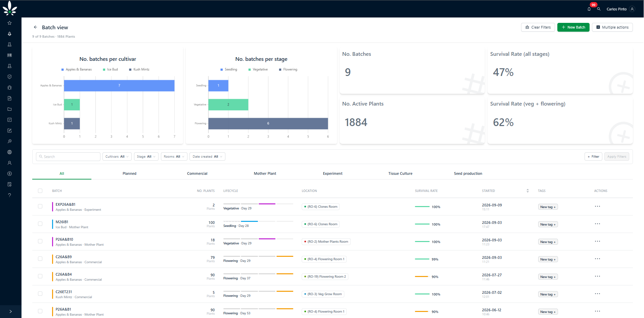Select the M26IB1 batch checkbox

pos(40,224)
